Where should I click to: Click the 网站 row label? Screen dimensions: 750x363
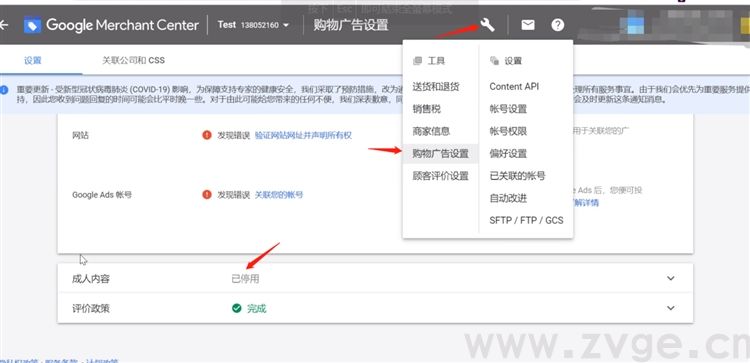tap(80, 135)
